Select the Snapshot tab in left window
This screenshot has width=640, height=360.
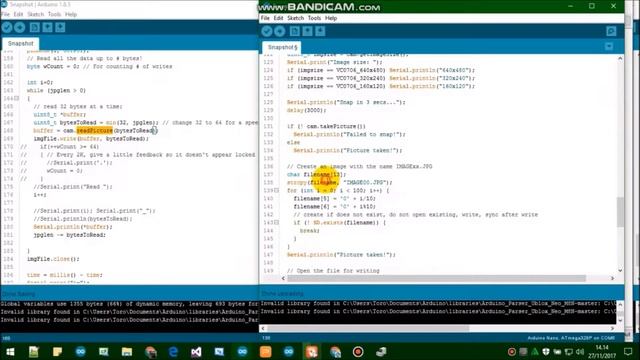20,43
